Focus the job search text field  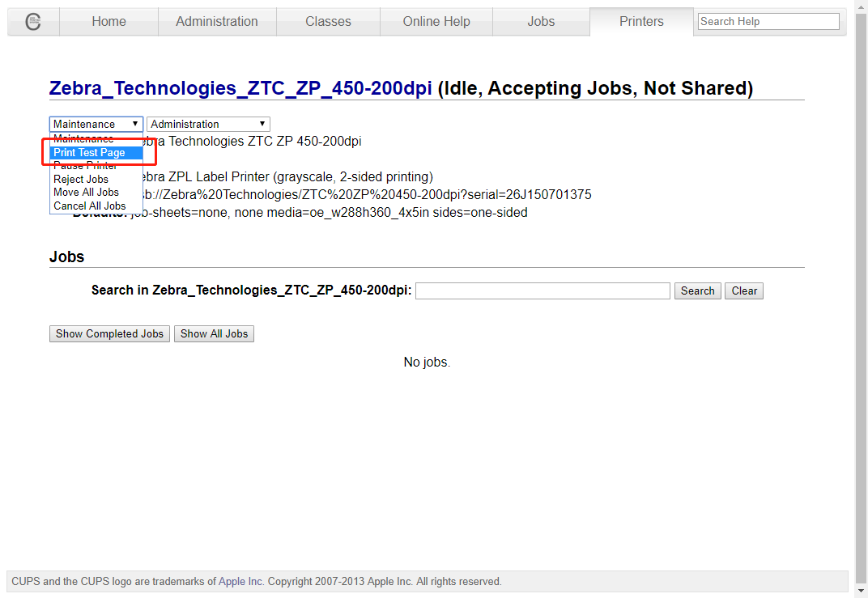542,291
